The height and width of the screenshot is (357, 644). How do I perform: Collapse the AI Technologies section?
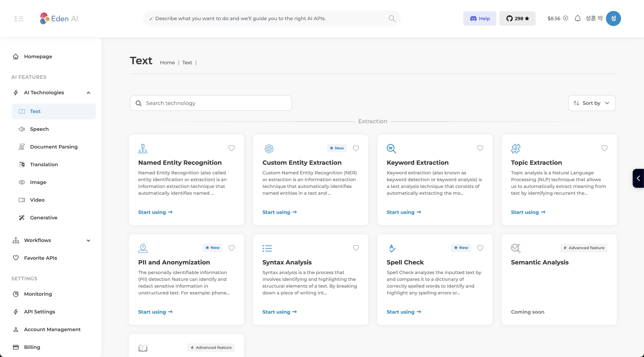click(88, 93)
